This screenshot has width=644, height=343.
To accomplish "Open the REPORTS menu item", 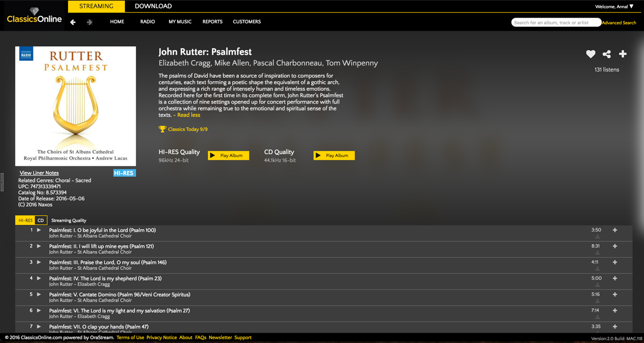I will (x=213, y=22).
